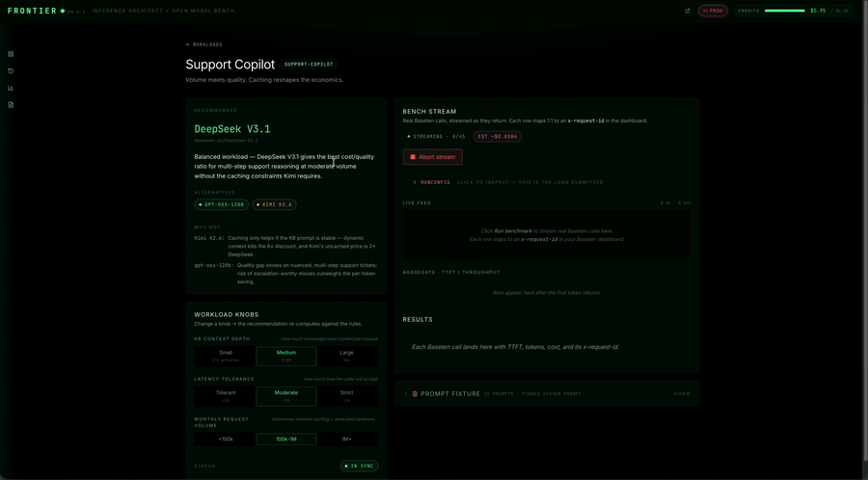
Task: Select 100k-1M monthly request volume
Action: (286, 440)
